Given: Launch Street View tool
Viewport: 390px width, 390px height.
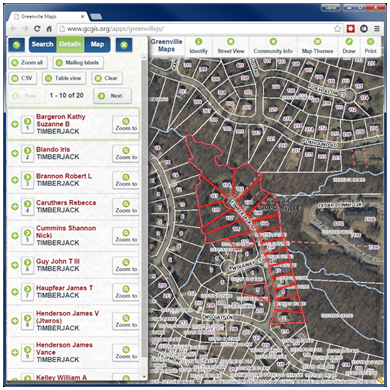Looking at the screenshot, I should [x=231, y=46].
